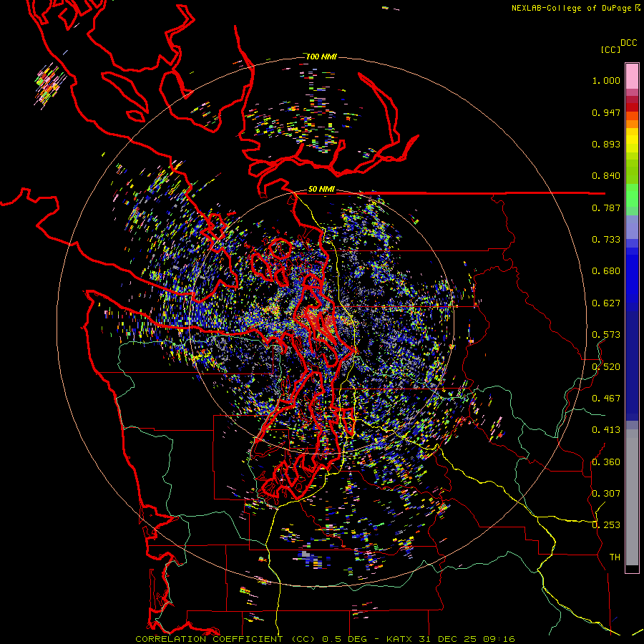The height and width of the screenshot is (644, 644).
Task: Click the 0.573 scale value
Action: point(606,335)
